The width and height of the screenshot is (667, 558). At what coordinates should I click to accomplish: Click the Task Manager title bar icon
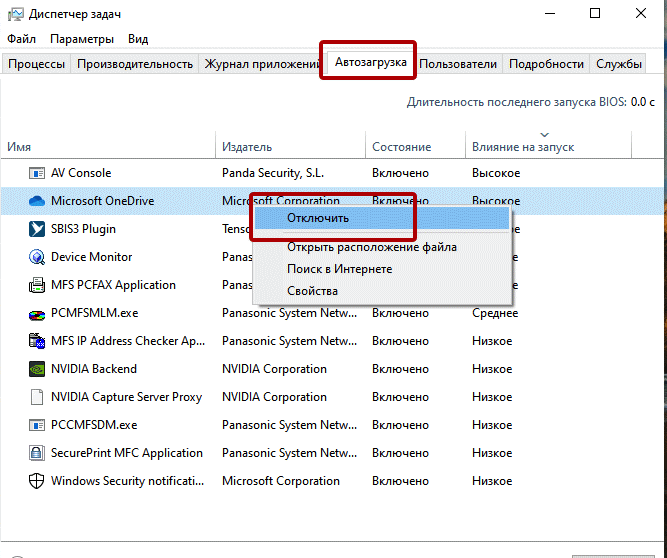pyautogui.click(x=16, y=14)
